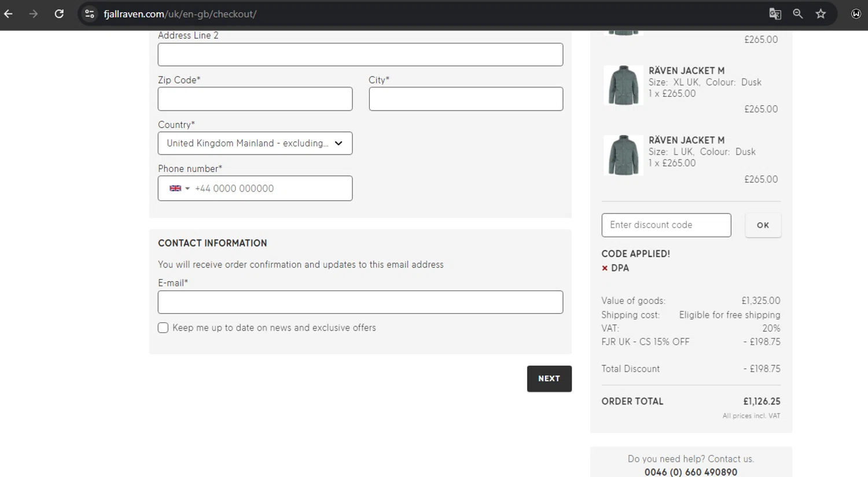Viewport: 868px width, 477px height.
Task: Click into the City field
Action: click(466, 99)
